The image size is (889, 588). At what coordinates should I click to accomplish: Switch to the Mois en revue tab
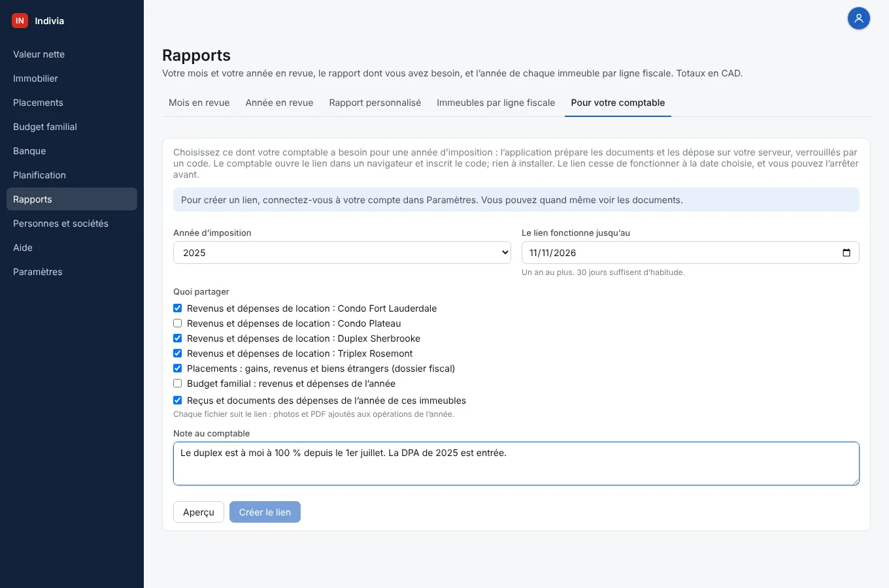pos(199,103)
